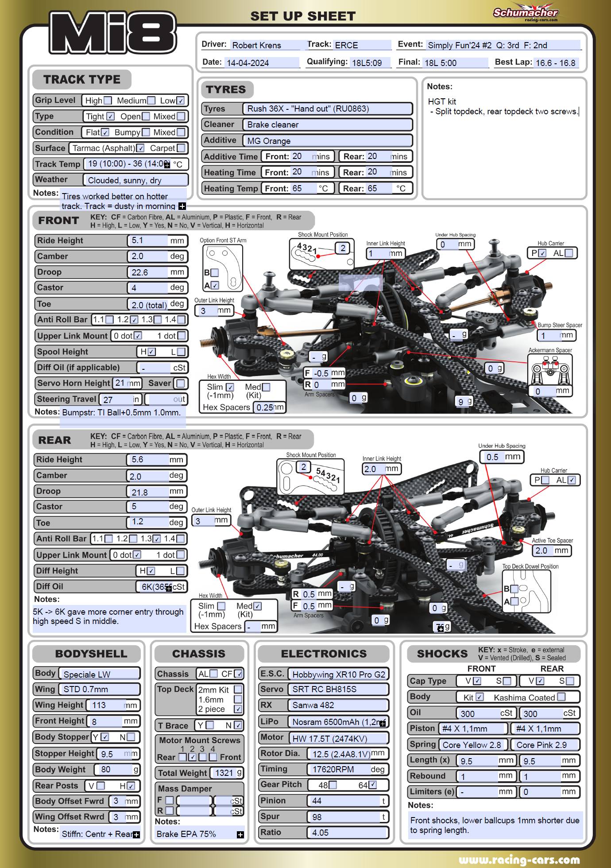Image resolution: width=611 pixels, height=868 pixels.
Task: Click the front Droop value 22.6
Action: coord(148,272)
